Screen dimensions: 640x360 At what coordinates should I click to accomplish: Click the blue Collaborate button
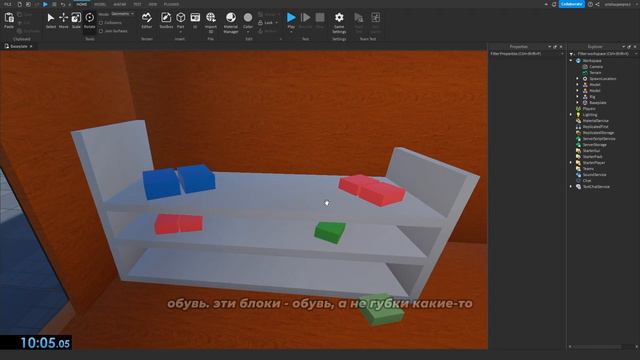571,4
